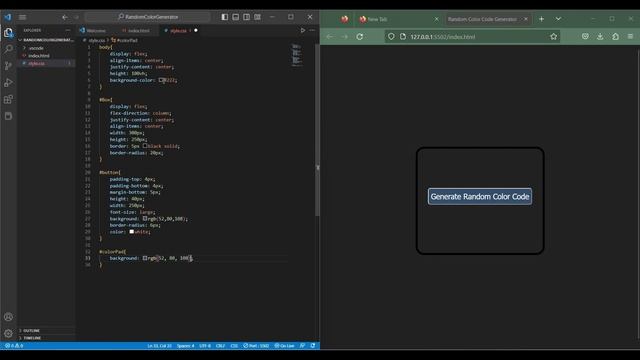Open a new browser tab with plus

pyautogui.click(x=542, y=19)
